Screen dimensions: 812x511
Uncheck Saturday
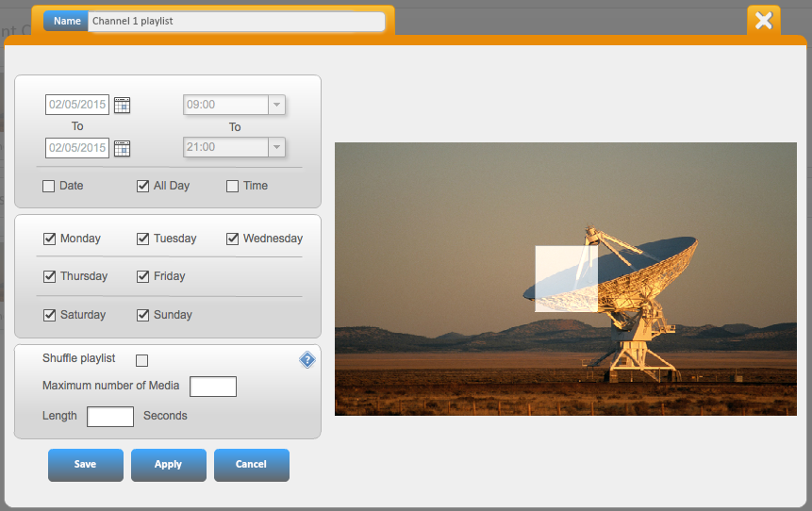pos(49,315)
